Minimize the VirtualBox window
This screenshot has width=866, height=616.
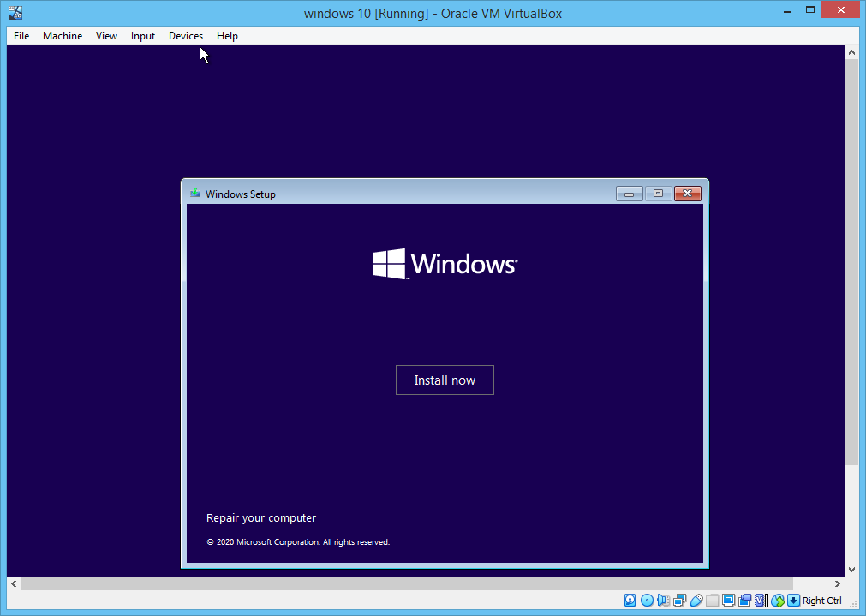point(787,10)
